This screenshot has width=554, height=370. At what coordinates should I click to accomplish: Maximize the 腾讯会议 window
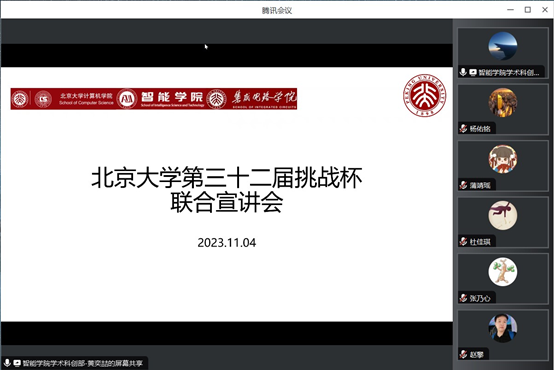528,10
